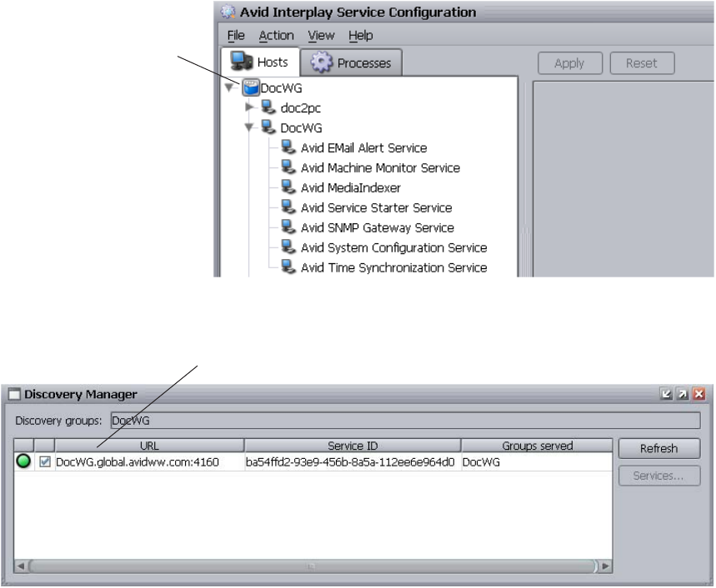Expand the doc2pc host node
This screenshot has height=588, width=716.
(250, 107)
